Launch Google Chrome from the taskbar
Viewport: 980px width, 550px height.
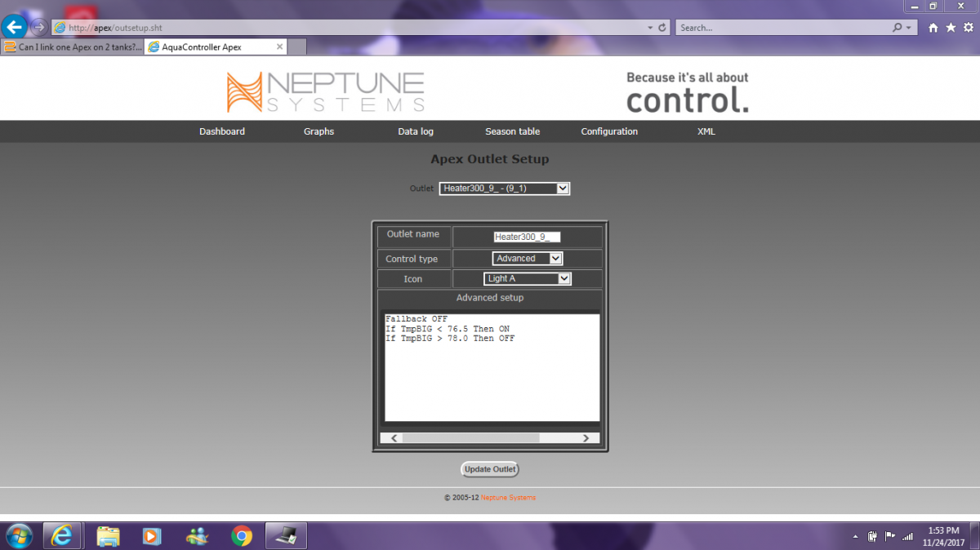click(x=241, y=536)
